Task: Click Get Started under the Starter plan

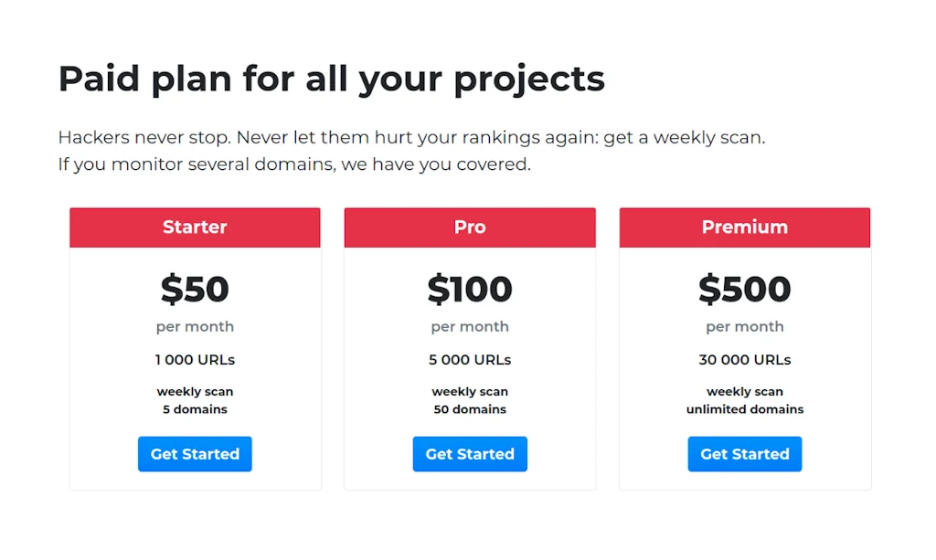Action: [x=195, y=454]
